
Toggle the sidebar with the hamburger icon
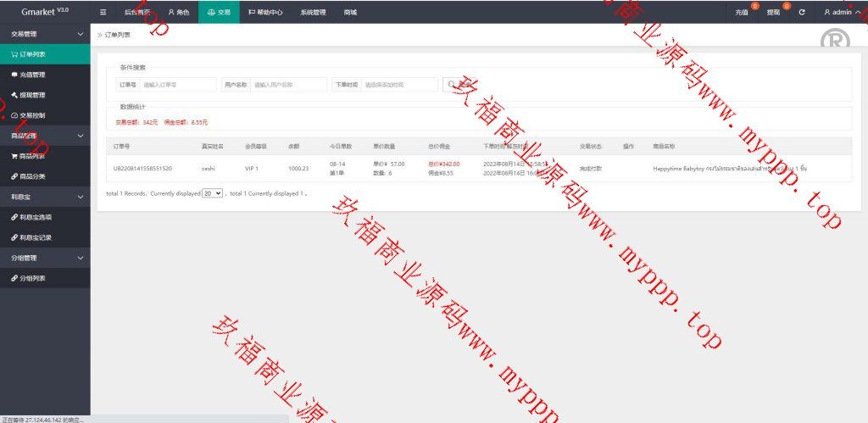coord(103,13)
